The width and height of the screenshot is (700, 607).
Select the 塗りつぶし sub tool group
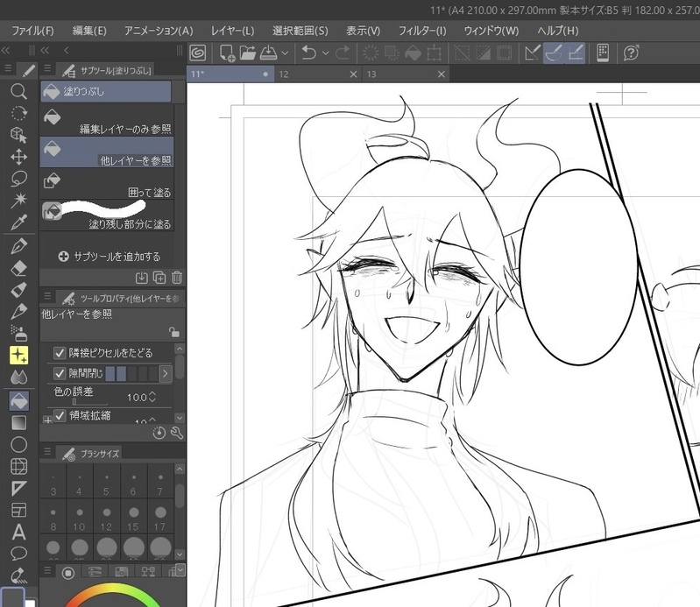[106, 91]
